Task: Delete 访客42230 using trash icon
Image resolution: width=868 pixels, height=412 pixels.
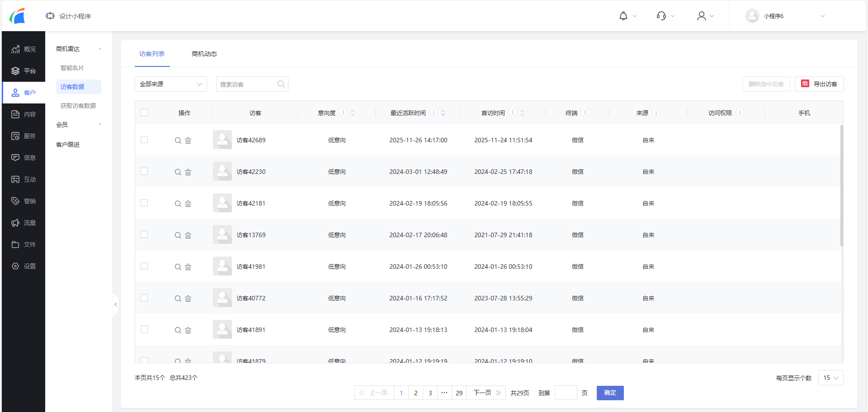Action: [188, 172]
